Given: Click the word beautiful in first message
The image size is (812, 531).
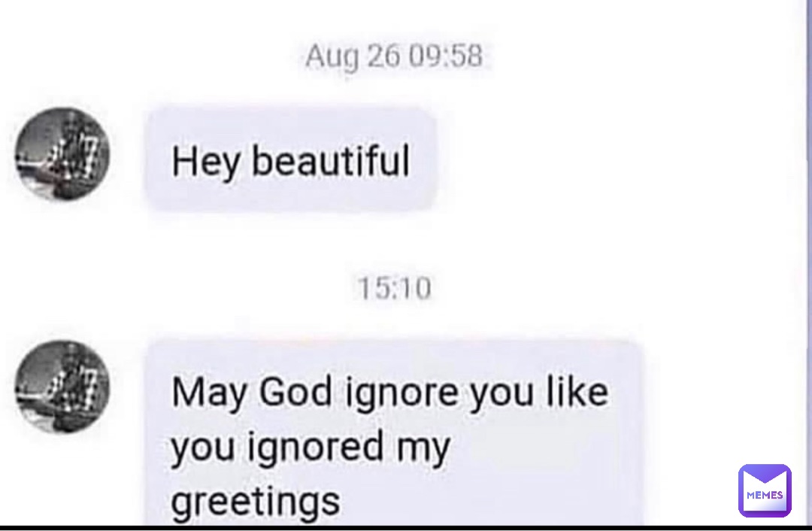Looking at the screenshot, I should point(330,160).
